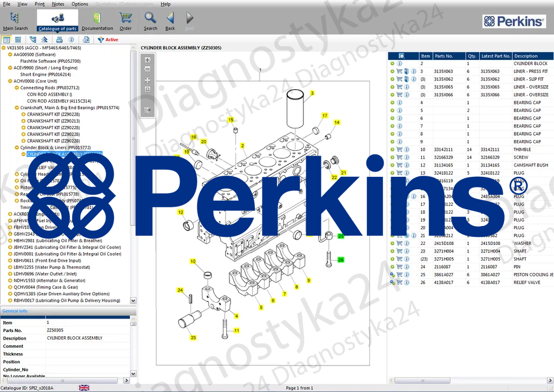Open the Print menu
Viewport: 554px width, 392px height.
(x=39, y=4)
